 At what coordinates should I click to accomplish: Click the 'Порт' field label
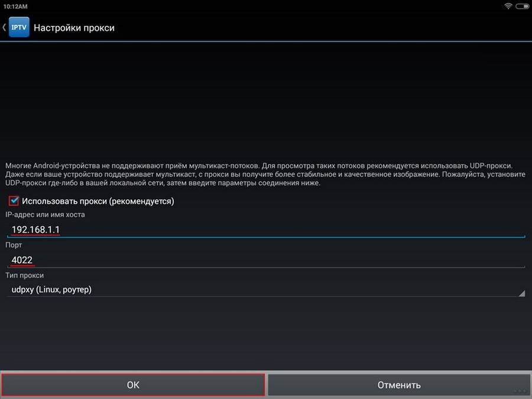click(14, 245)
